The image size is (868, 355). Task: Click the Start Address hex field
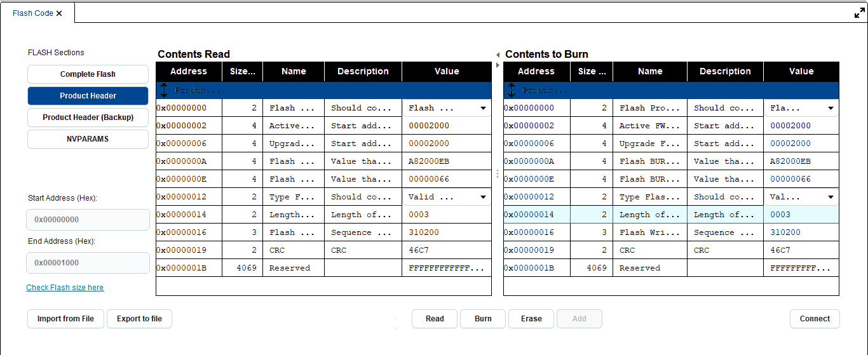click(88, 220)
